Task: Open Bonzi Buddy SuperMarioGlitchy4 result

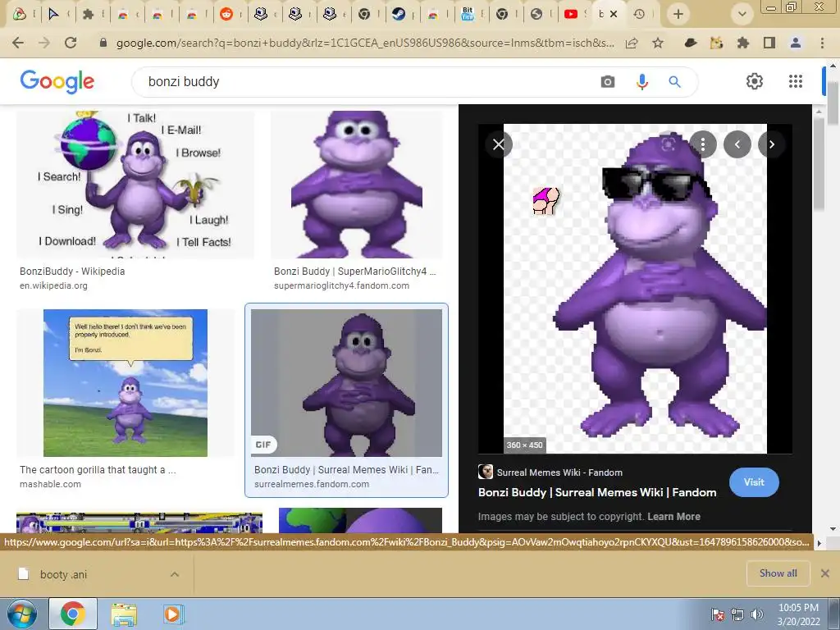Action: [354, 271]
